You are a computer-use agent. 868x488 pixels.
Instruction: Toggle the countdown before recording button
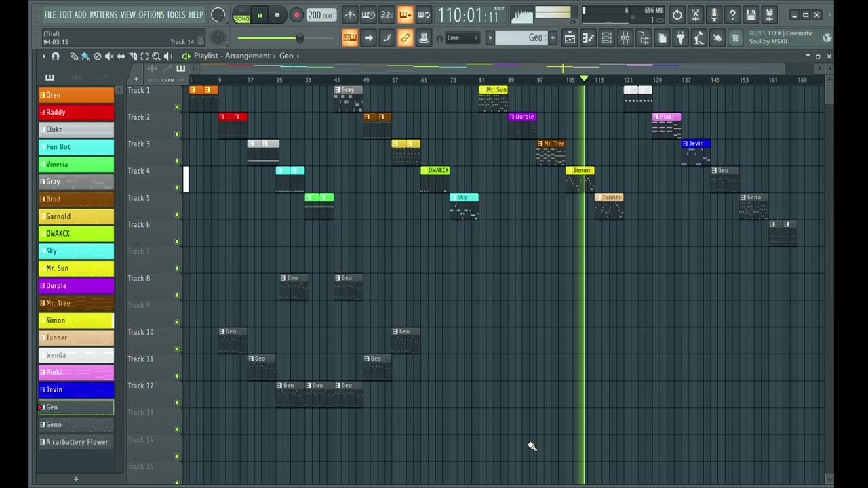(x=387, y=15)
